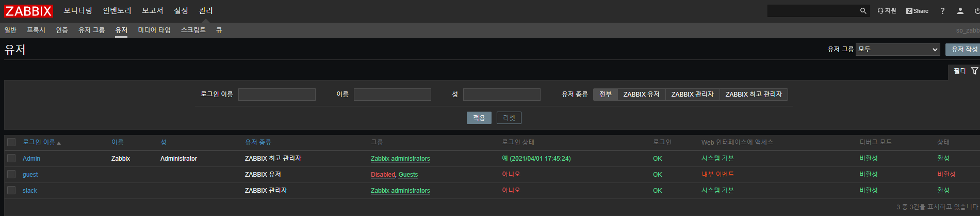The width and height of the screenshot is (980, 216).
Task: Click guest's 비활성 status link
Action: [x=946, y=175]
